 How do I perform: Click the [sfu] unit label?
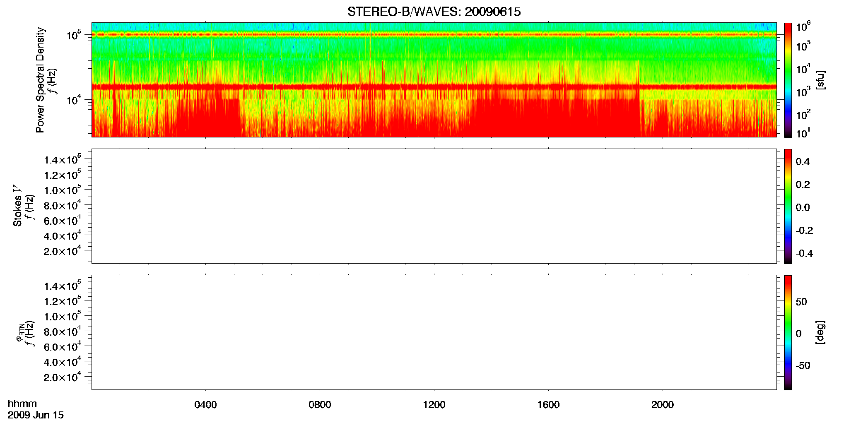click(820, 80)
